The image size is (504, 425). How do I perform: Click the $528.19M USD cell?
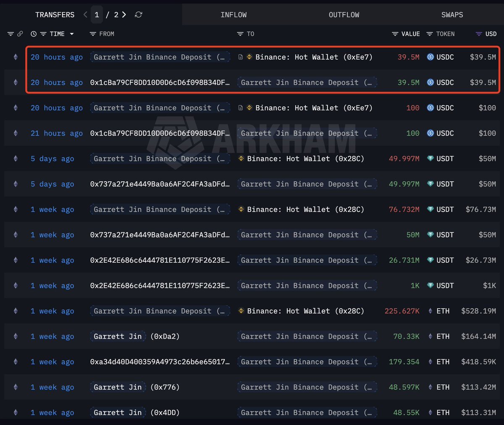[478, 311]
